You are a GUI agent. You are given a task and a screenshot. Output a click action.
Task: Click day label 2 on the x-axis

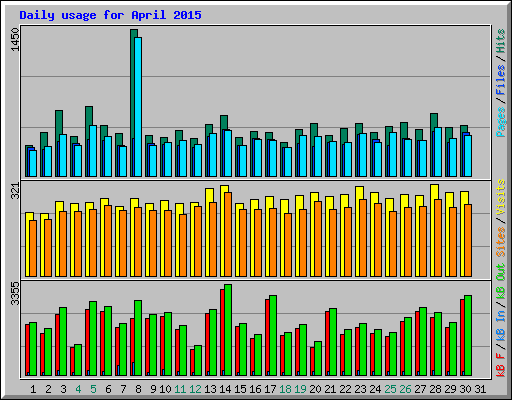(x=48, y=389)
